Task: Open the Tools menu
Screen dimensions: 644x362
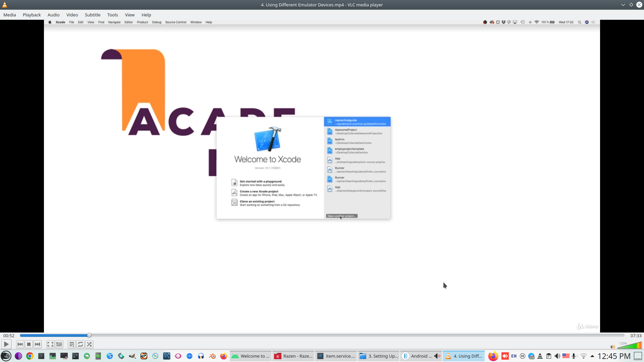Action: coord(112,15)
